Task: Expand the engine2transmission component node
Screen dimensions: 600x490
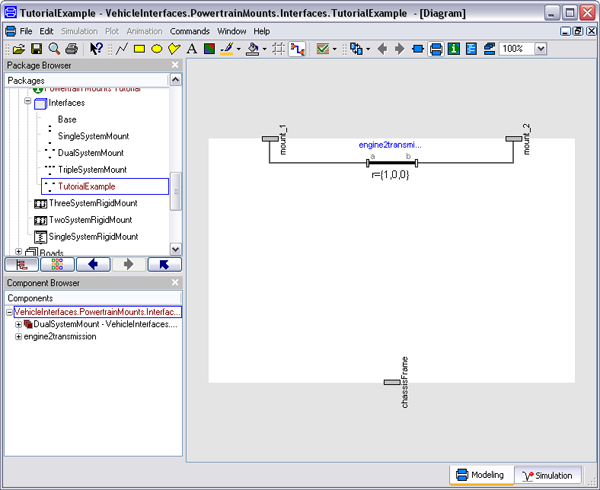Action: pyautogui.click(x=18, y=337)
